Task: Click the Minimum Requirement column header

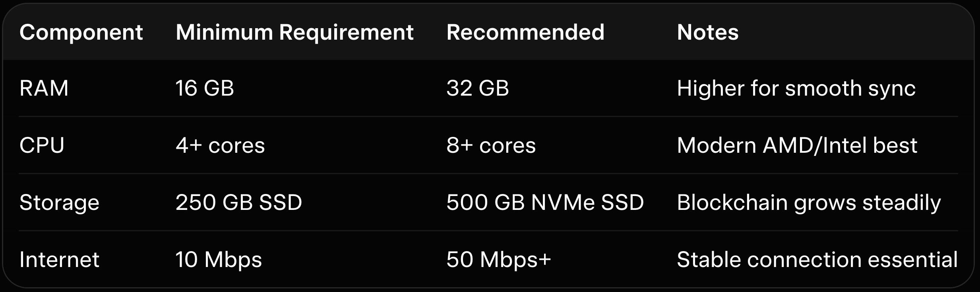Action: coord(294,32)
